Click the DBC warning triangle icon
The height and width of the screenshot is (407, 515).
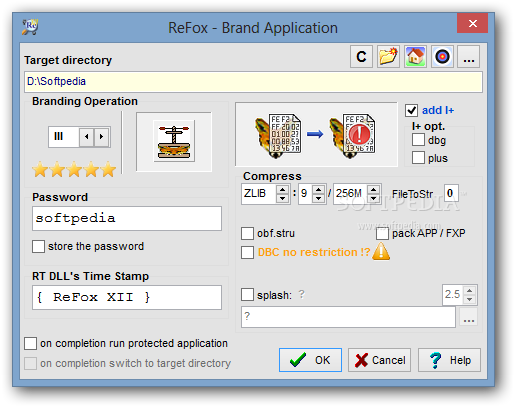tap(381, 251)
